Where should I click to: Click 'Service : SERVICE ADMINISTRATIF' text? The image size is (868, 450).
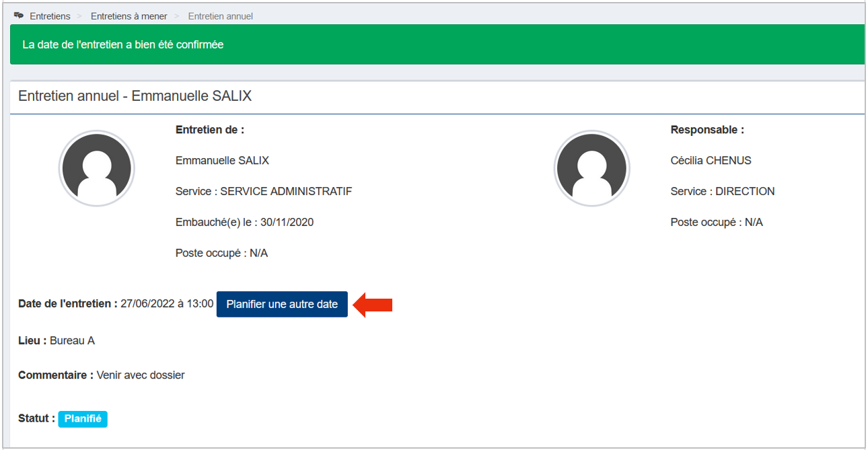(264, 192)
